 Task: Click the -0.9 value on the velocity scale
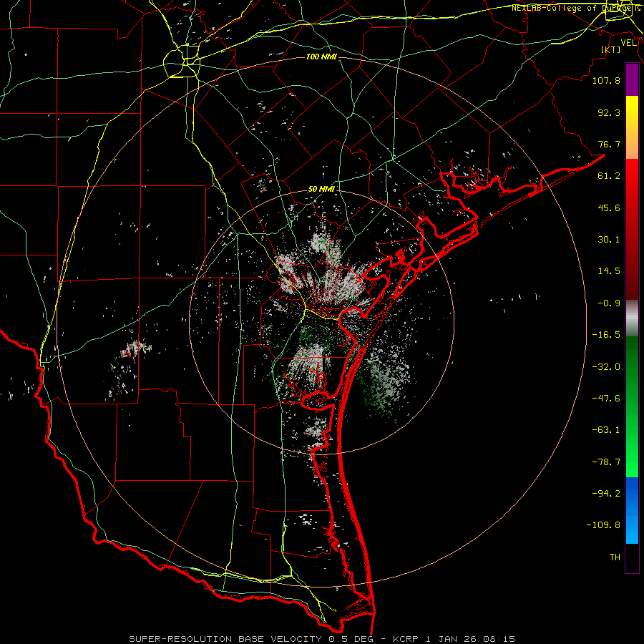609,303
